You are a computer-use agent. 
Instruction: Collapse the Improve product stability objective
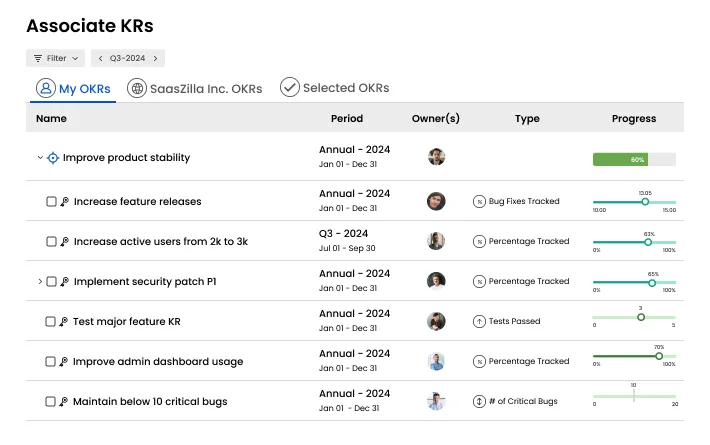[40, 158]
